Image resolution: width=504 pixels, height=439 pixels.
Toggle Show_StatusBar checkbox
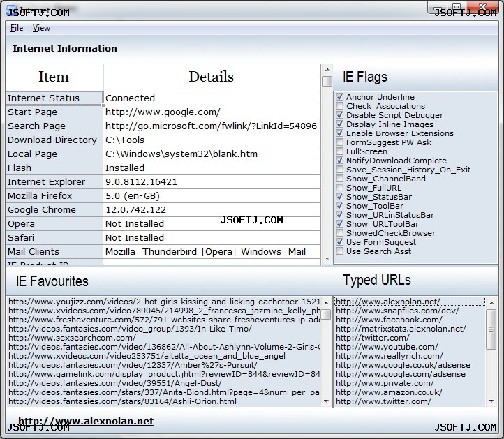[339, 196]
